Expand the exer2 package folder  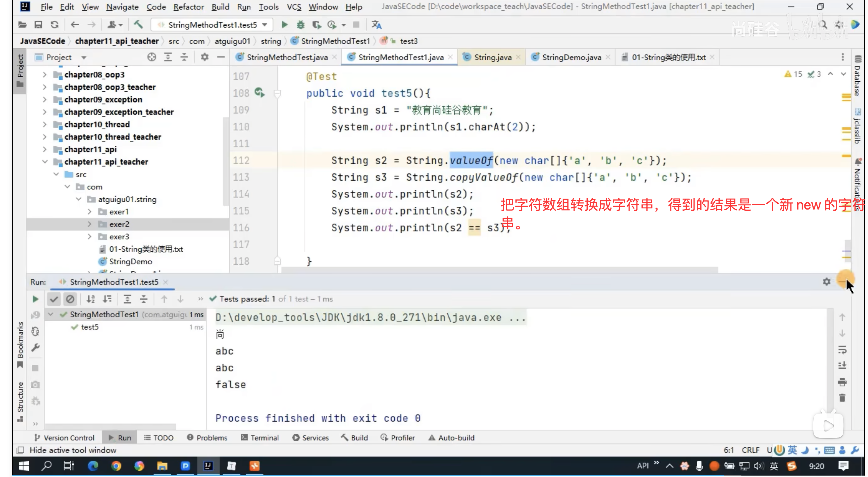click(90, 224)
